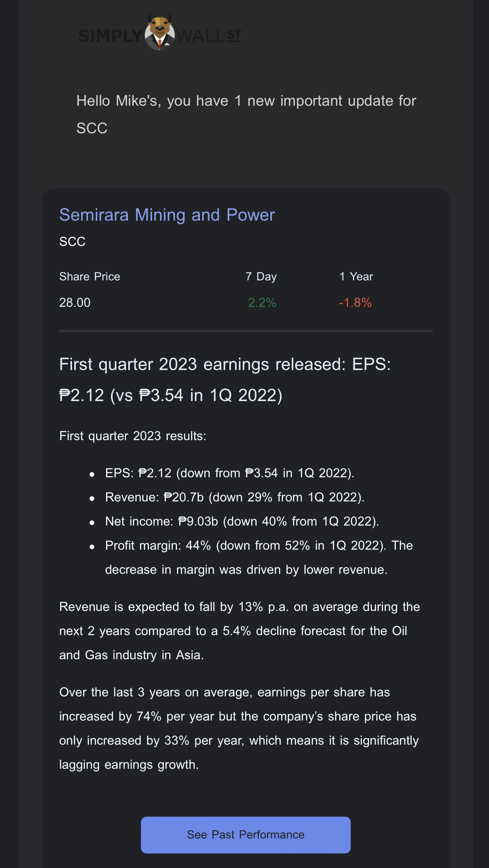489x868 pixels.
Task: Click the Simply Wall St bull logo
Action: pyautogui.click(x=159, y=33)
